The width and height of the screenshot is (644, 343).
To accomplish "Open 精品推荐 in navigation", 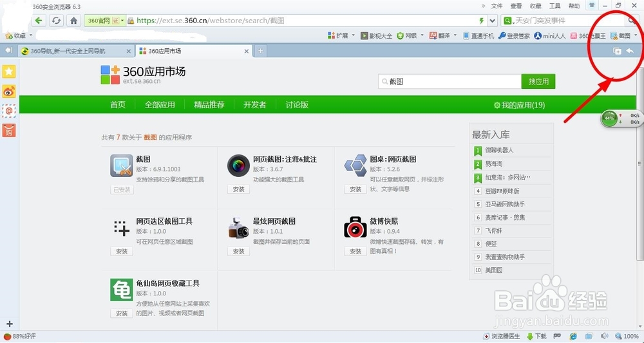I will point(209,105).
